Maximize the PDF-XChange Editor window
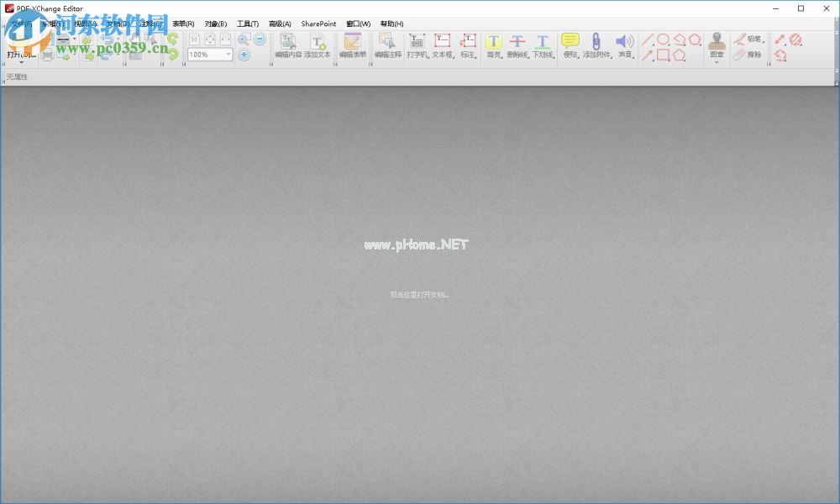840x504 pixels. [801, 8]
